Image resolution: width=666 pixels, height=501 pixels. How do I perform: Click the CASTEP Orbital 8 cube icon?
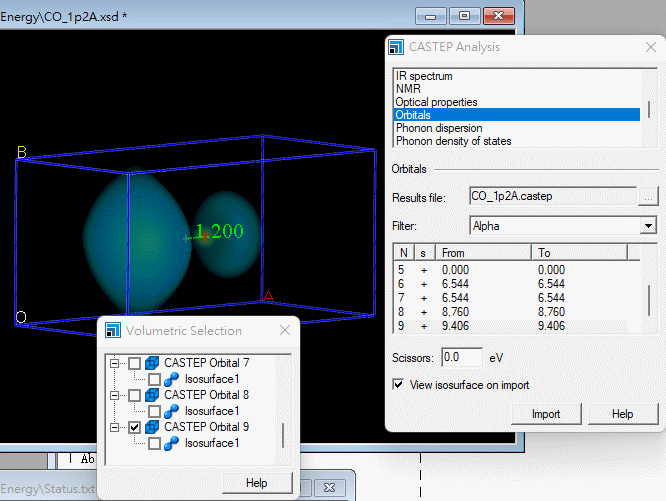tap(153, 395)
